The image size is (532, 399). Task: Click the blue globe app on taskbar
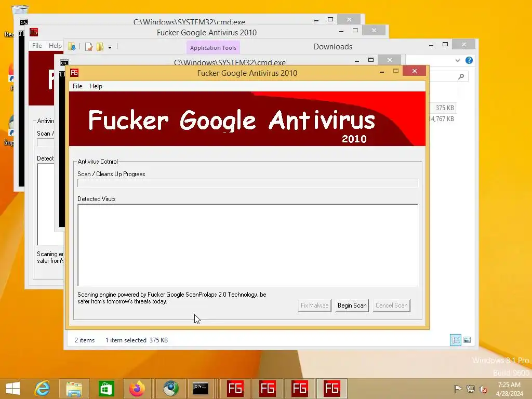click(170, 389)
